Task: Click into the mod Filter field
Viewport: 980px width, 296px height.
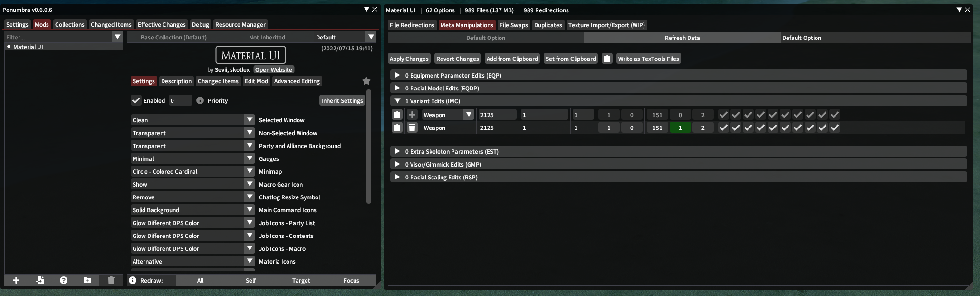Action: pyautogui.click(x=58, y=37)
